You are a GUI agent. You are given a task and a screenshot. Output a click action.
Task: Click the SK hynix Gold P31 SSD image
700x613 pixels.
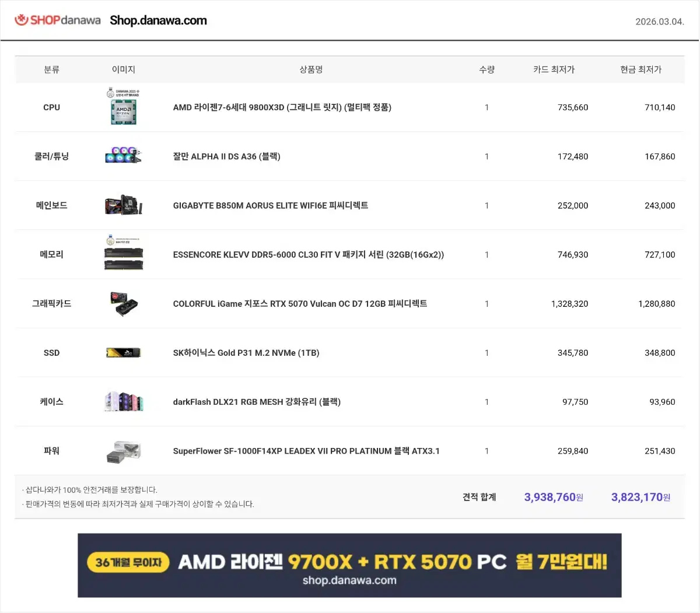pyautogui.click(x=123, y=352)
